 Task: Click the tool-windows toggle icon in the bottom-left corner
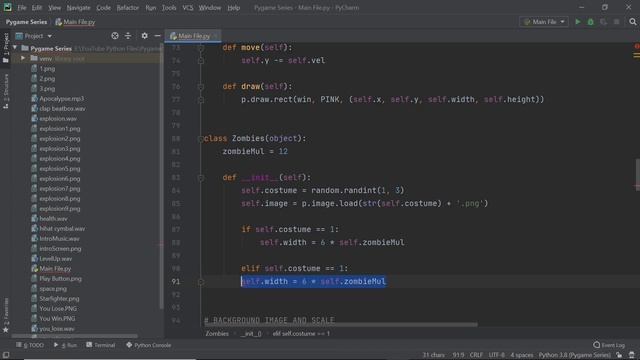6,355
